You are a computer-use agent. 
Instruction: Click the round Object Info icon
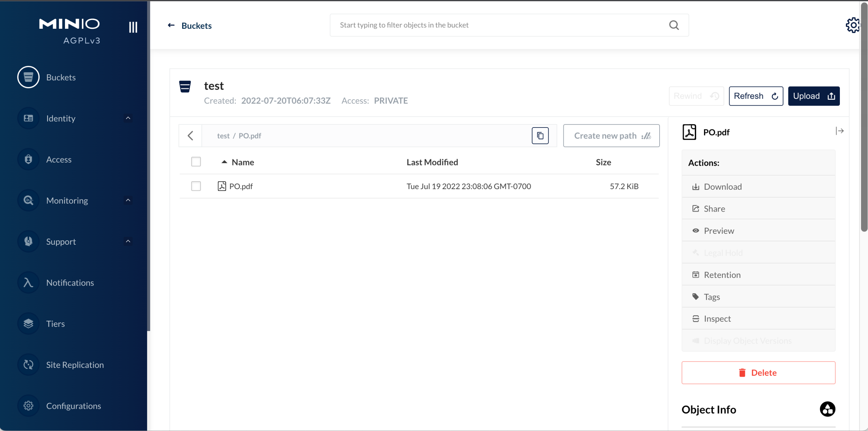click(827, 409)
